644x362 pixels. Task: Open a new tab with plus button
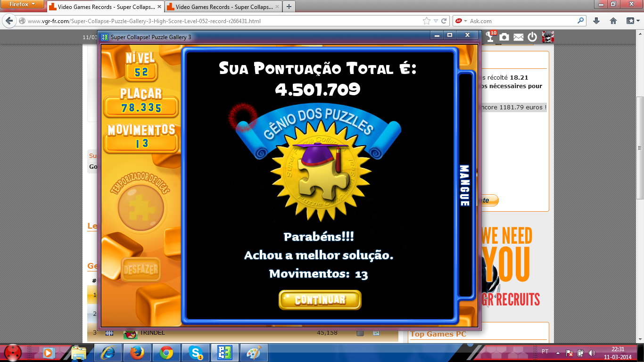[x=289, y=7]
